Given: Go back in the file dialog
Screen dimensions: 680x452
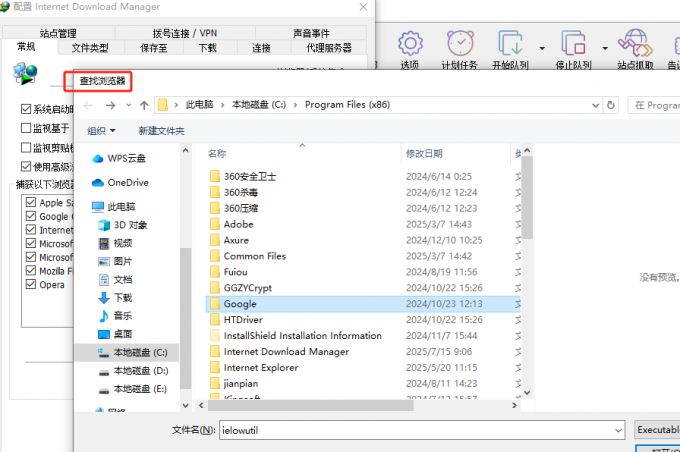Looking at the screenshot, I should coord(88,105).
